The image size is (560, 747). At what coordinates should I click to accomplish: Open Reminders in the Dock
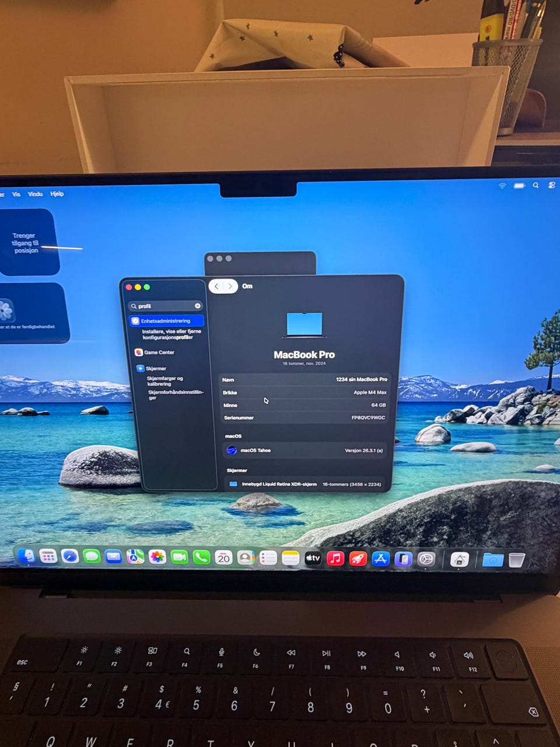[268, 558]
